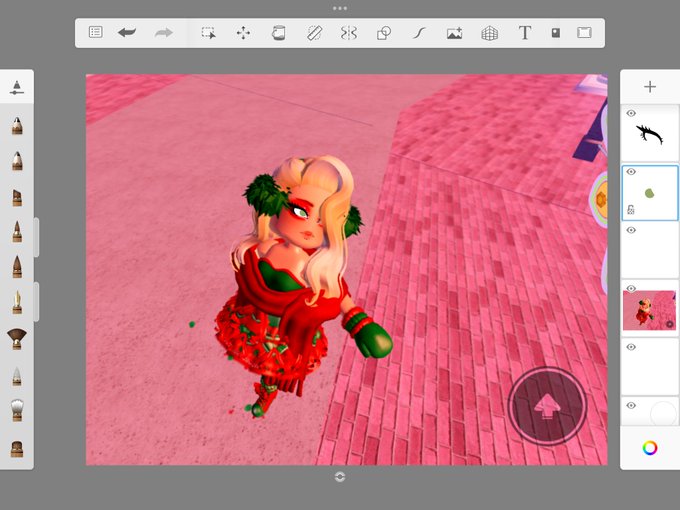Image resolution: width=680 pixels, height=510 pixels.
Task: Select the eyelash sketch layer thumbnail
Action: (x=650, y=134)
